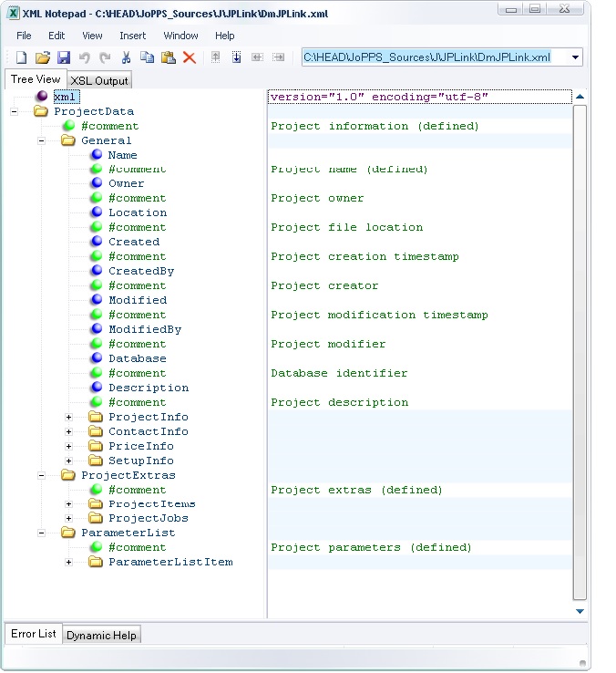Select the Error List tab
Viewport: 616px width, 673px height.
coord(34,634)
